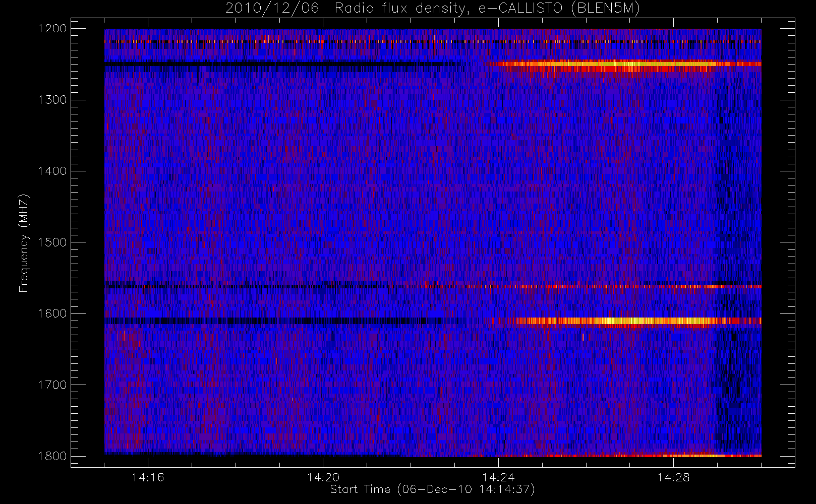Click the plot title "Radio flux density, e-CALLISTO (BLEN5M)"
Screen dimensions: 816x504
488,9
